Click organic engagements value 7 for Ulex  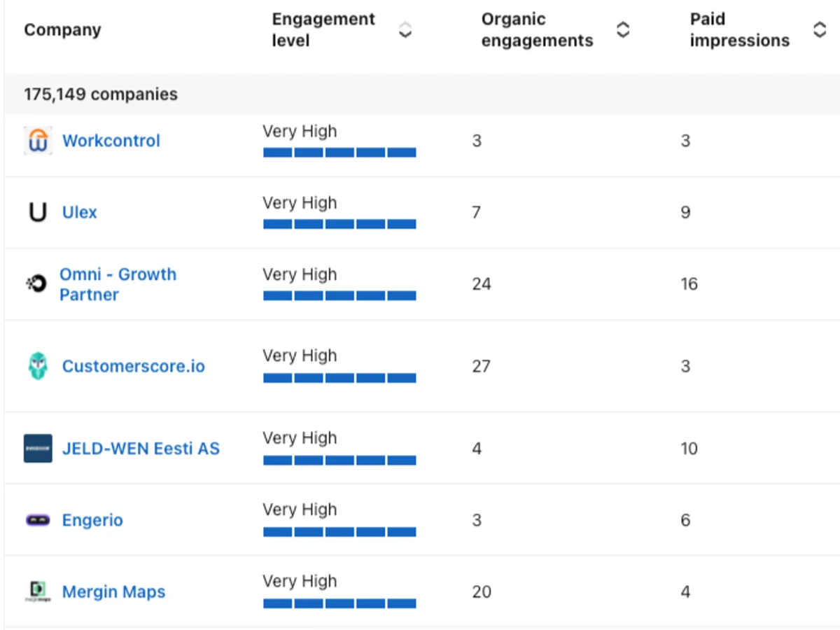[477, 212]
